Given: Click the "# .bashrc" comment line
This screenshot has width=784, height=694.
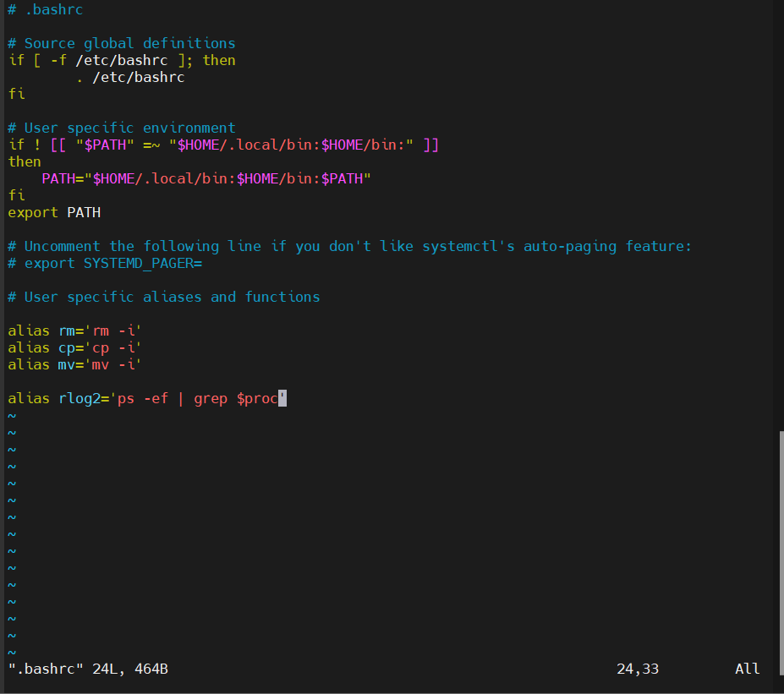Looking at the screenshot, I should point(46,9).
